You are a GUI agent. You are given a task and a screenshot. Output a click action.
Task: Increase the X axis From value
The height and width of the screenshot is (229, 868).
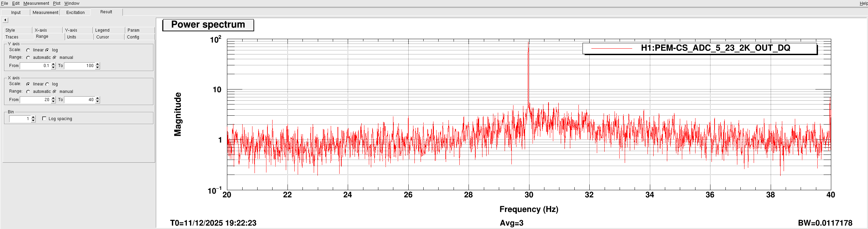(x=53, y=98)
